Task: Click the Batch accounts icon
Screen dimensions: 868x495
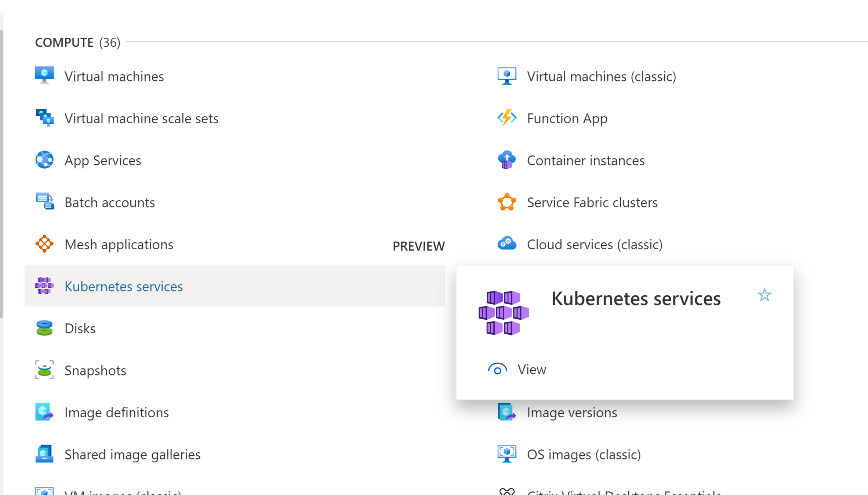Action: coord(44,202)
